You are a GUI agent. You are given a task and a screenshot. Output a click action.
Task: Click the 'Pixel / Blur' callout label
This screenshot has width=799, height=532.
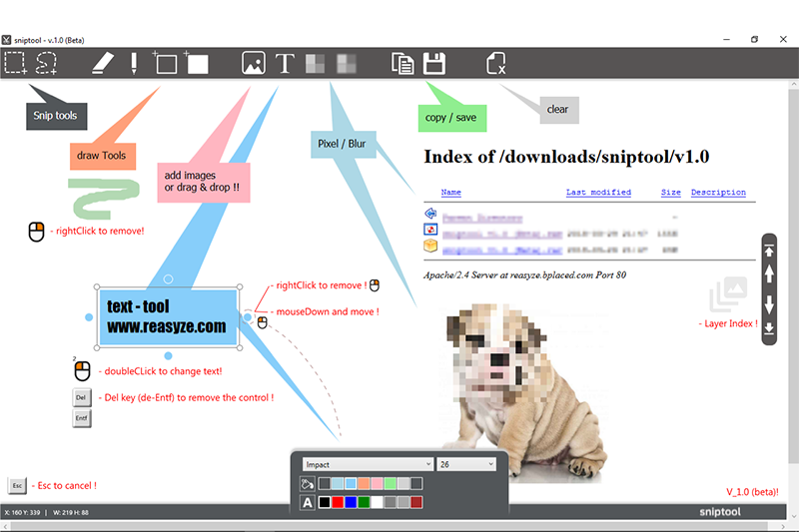343,144
